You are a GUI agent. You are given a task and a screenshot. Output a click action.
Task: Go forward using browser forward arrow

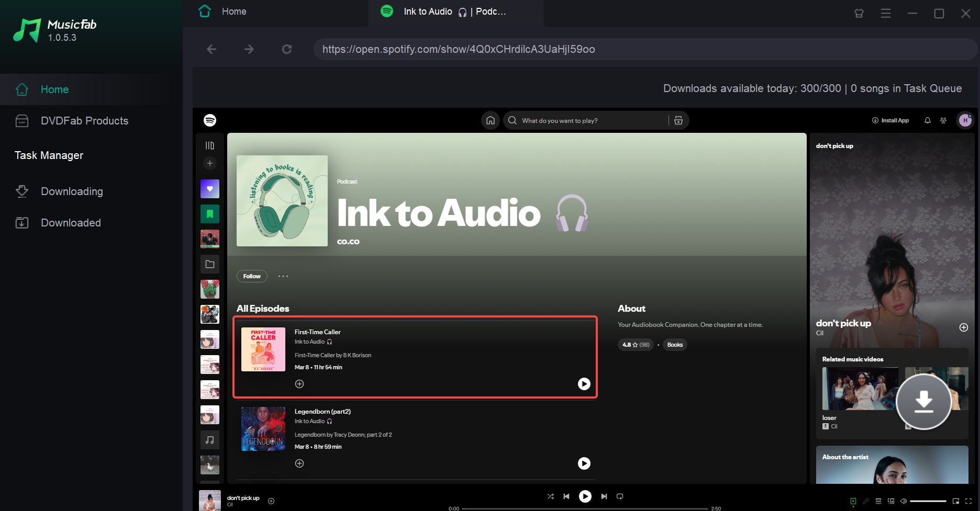(x=249, y=49)
